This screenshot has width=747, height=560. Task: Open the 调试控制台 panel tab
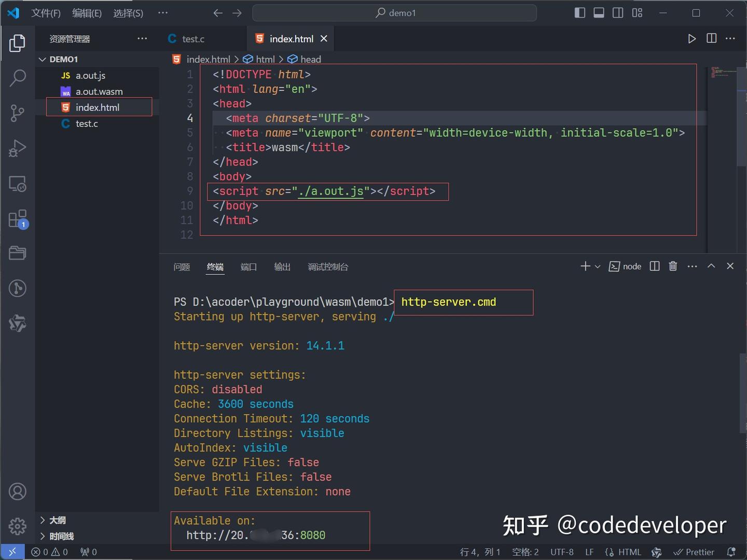point(328,267)
